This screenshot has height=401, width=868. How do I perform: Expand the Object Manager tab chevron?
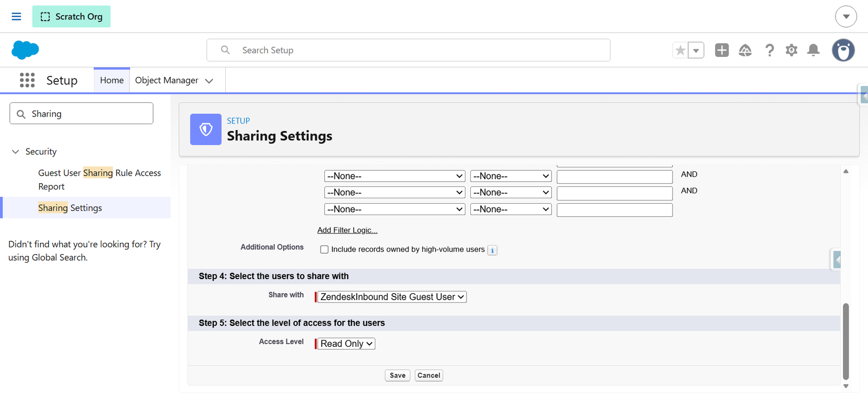coord(209,81)
